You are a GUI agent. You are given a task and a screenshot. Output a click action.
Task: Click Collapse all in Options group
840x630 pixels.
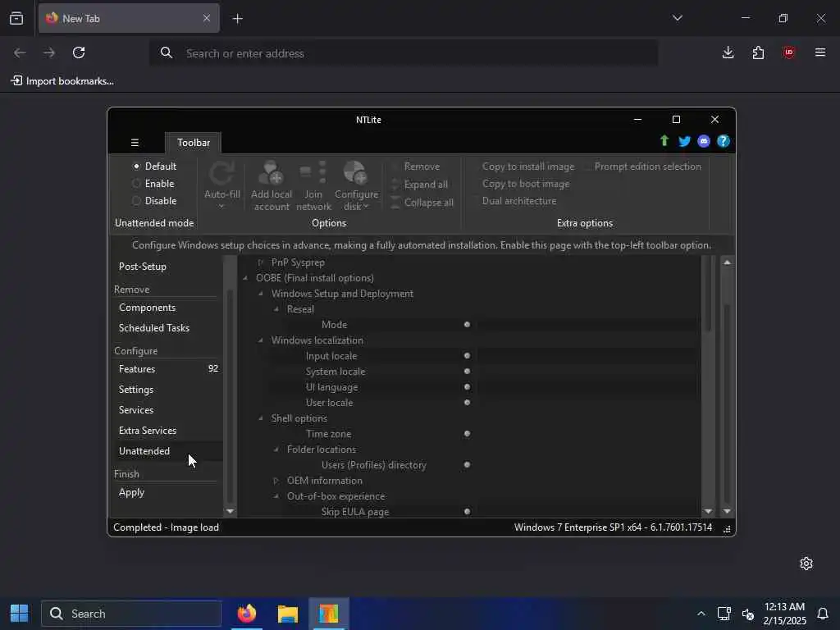[x=422, y=203]
